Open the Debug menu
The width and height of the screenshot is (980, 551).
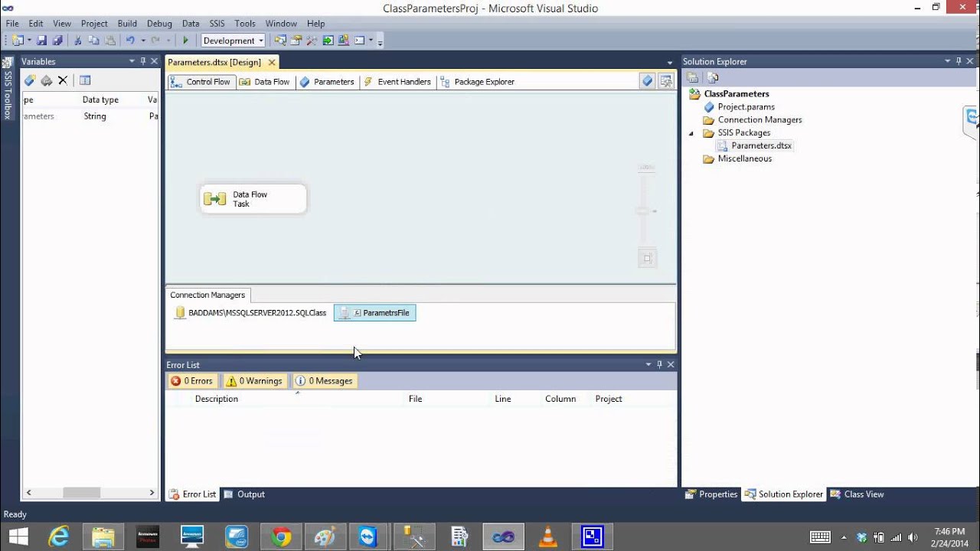[159, 24]
